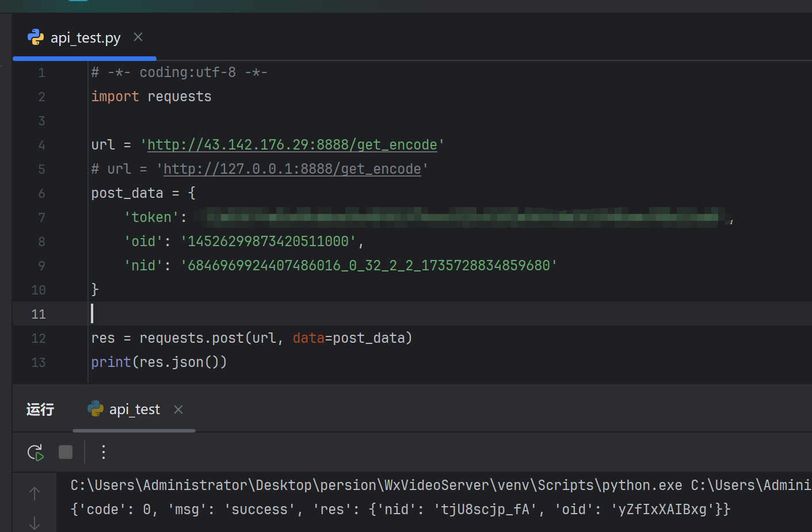Image resolution: width=812 pixels, height=532 pixels.
Task: Click the Python file icon on the api_test.py tab
Action: click(x=36, y=37)
